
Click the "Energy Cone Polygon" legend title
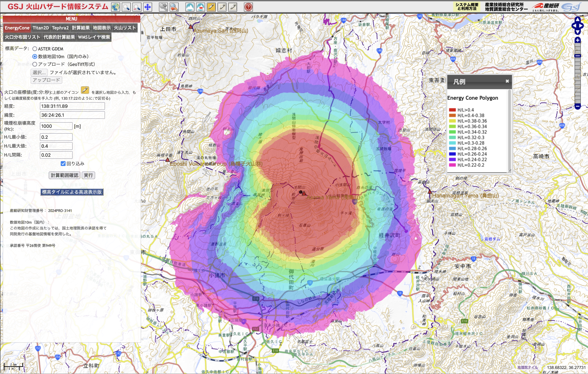click(473, 98)
